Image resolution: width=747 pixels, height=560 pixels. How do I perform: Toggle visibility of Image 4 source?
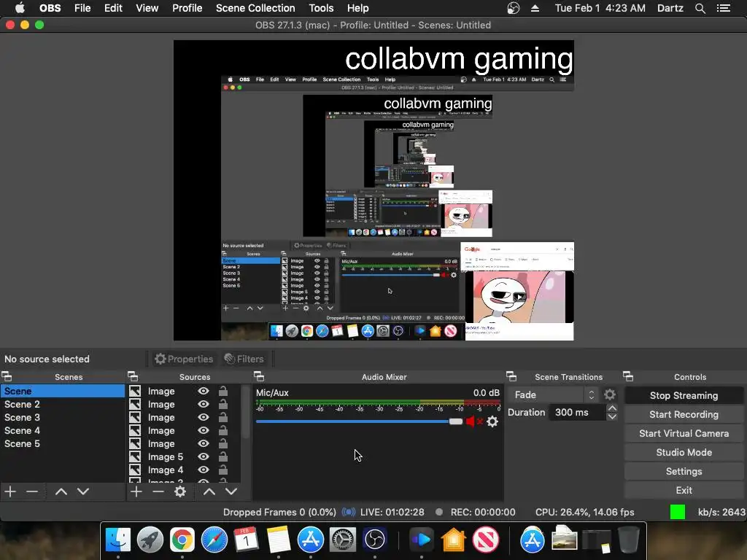[204, 470]
